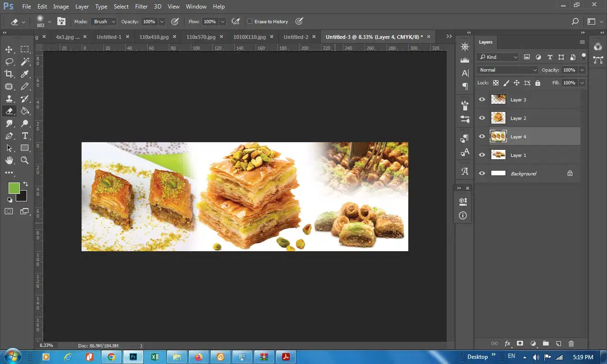Open the blend mode Normal dropdown

[507, 70]
